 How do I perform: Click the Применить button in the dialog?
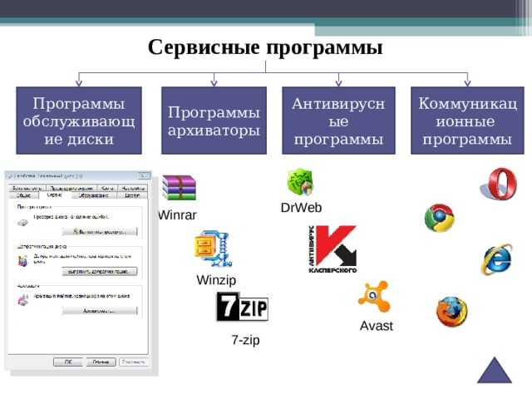(x=133, y=362)
